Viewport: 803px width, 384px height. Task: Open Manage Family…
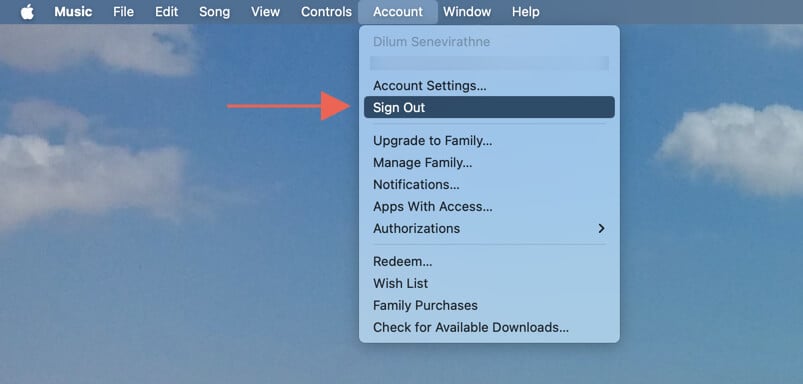[489, 163]
